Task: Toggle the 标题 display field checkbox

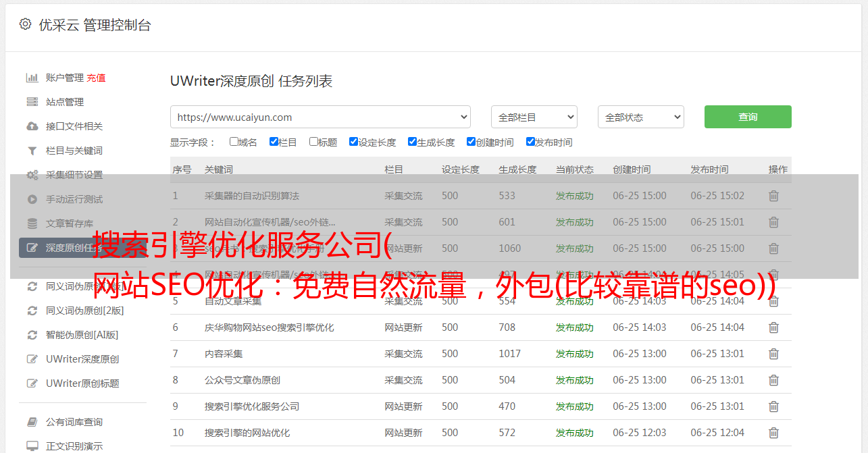Action: (x=313, y=142)
